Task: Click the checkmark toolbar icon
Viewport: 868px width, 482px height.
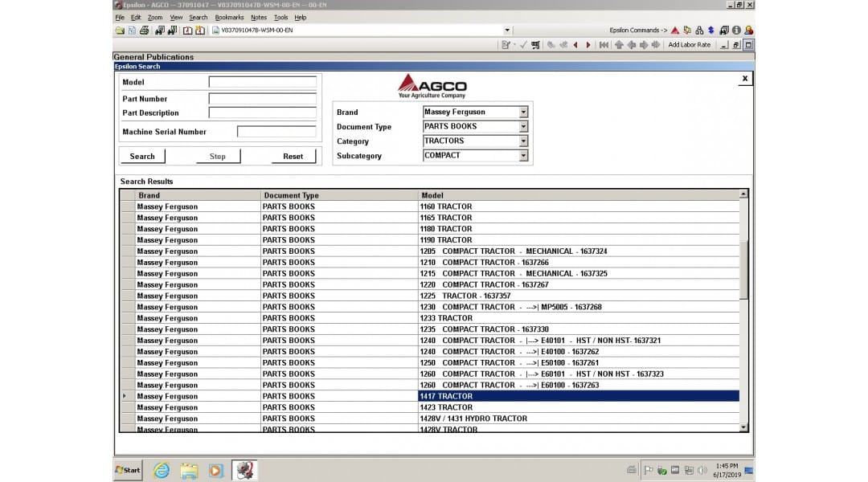Action: (523, 45)
